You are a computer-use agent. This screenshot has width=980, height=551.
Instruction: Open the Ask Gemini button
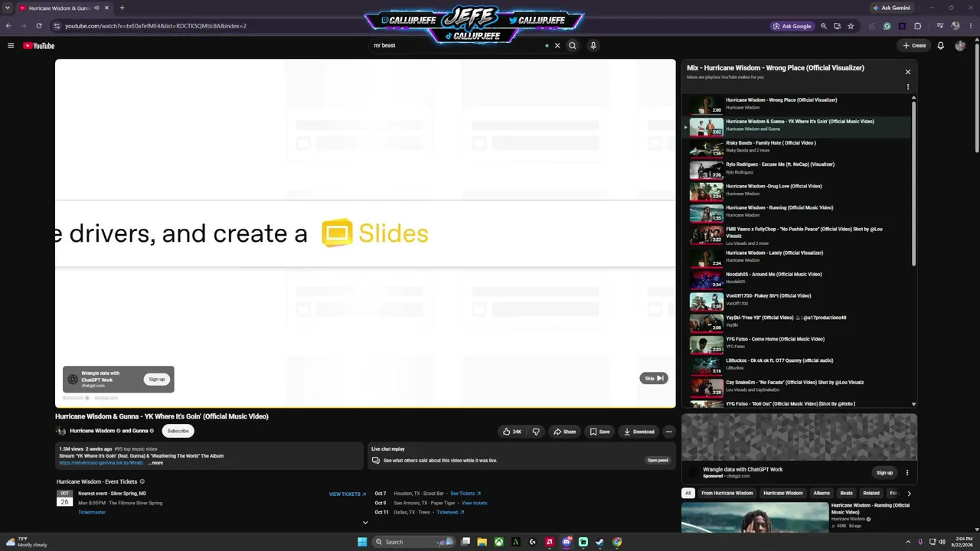pos(891,8)
